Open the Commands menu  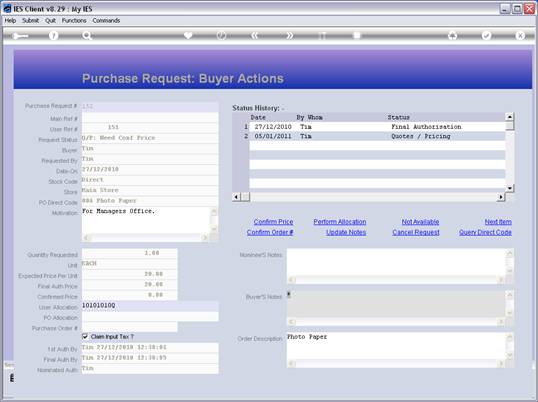coord(106,21)
